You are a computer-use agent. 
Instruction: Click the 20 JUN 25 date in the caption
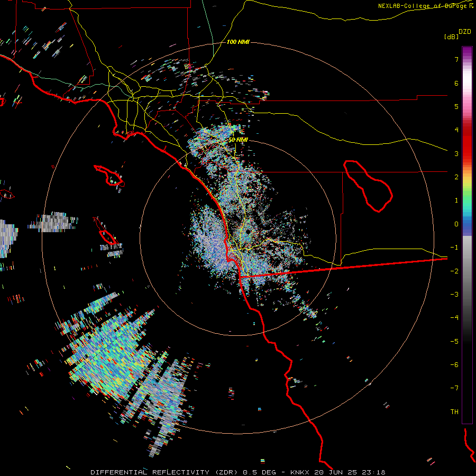click(337, 472)
